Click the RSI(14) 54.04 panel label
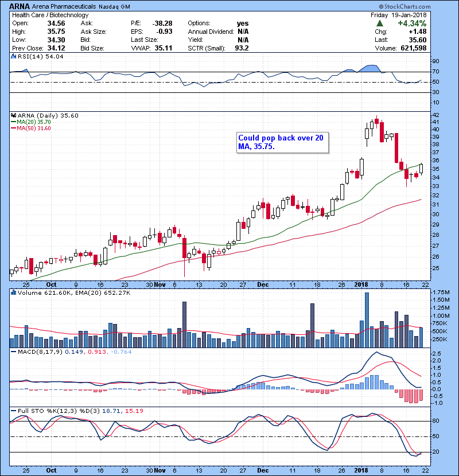The image size is (459, 476). (x=40, y=56)
